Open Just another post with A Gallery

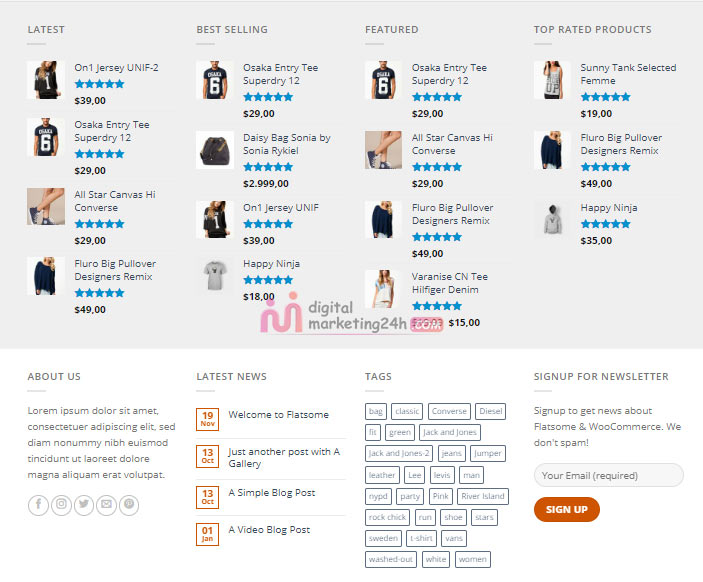click(284, 457)
